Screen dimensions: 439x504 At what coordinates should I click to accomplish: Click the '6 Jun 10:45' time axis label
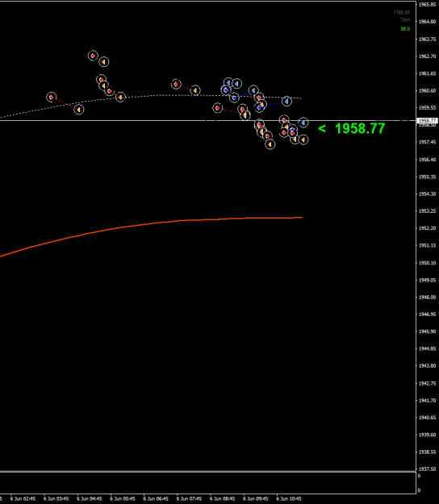(x=289, y=499)
